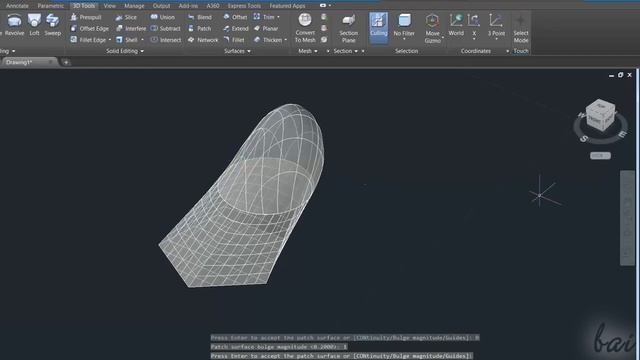Open the Parametric ribbon tab
The image size is (640, 360).
pyautogui.click(x=51, y=6)
